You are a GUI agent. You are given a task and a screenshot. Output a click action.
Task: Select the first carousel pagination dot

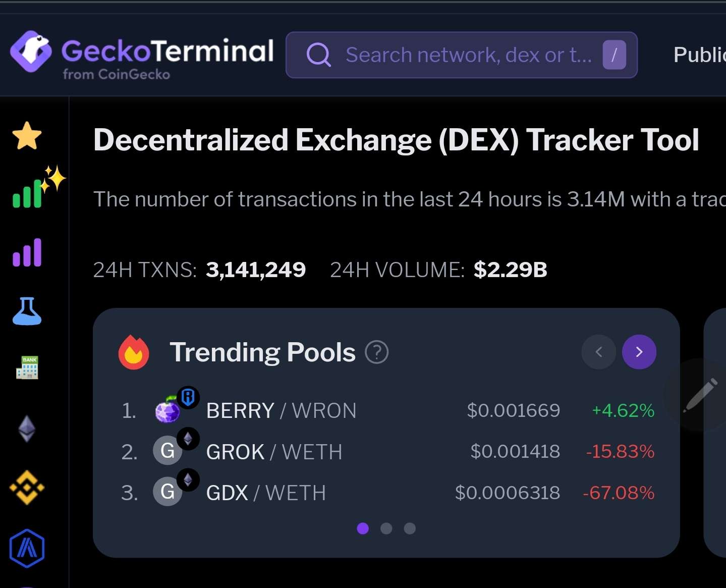tap(363, 528)
